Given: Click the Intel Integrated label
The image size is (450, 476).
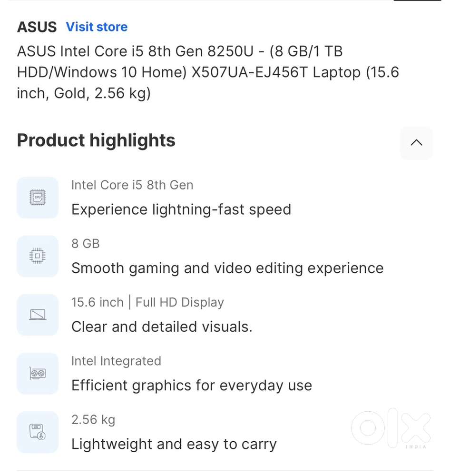Looking at the screenshot, I should (116, 361).
